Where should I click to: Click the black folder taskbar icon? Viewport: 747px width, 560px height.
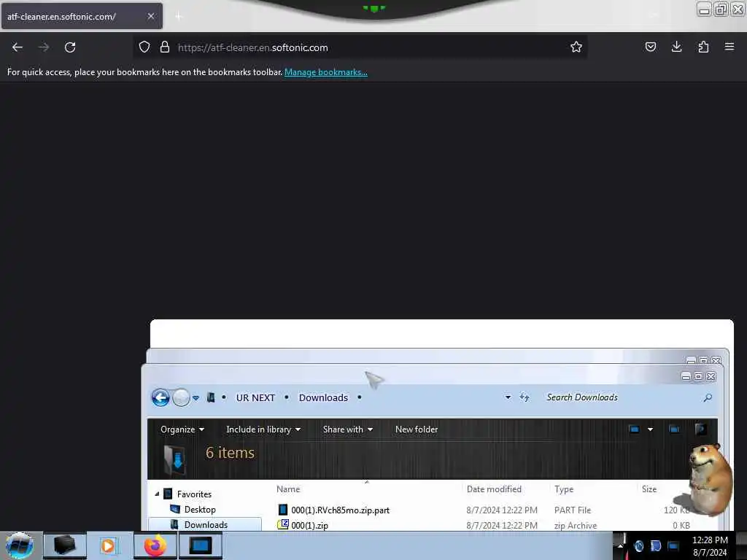tap(65, 545)
